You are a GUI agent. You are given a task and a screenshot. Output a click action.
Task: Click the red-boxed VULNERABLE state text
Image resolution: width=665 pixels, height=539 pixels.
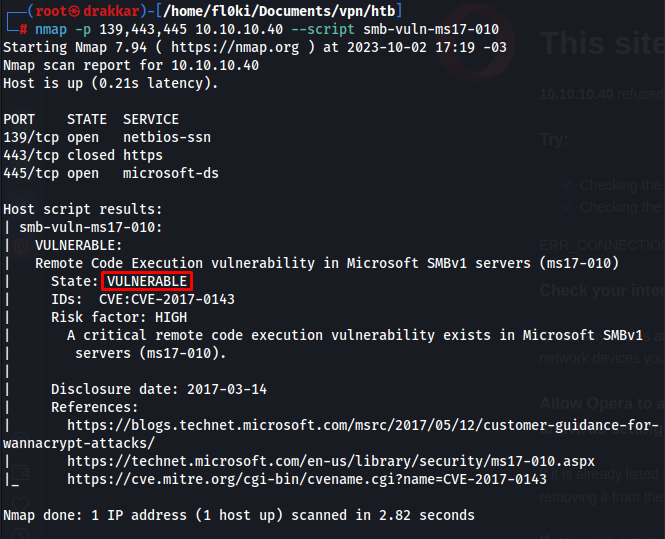[x=147, y=281]
